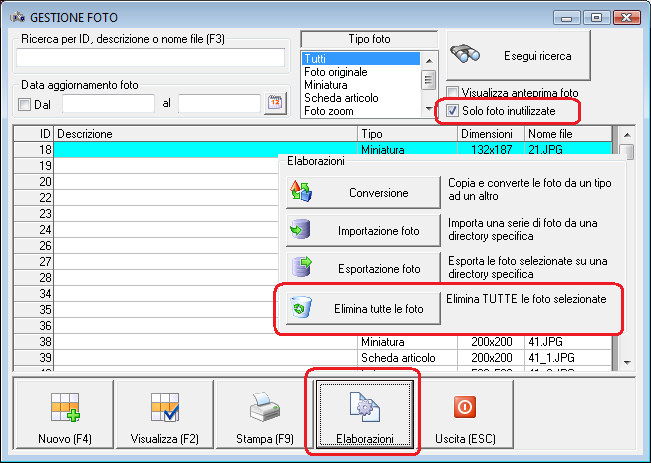This screenshot has width=651, height=463.
Task: Click the binoculars icon on Esegui ricerca
Action: (465, 54)
